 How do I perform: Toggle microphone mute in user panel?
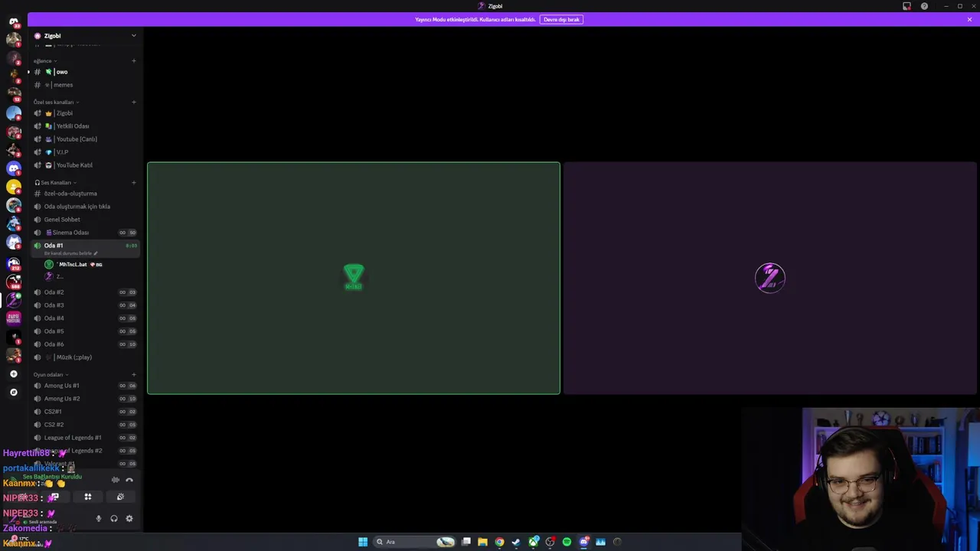98,519
